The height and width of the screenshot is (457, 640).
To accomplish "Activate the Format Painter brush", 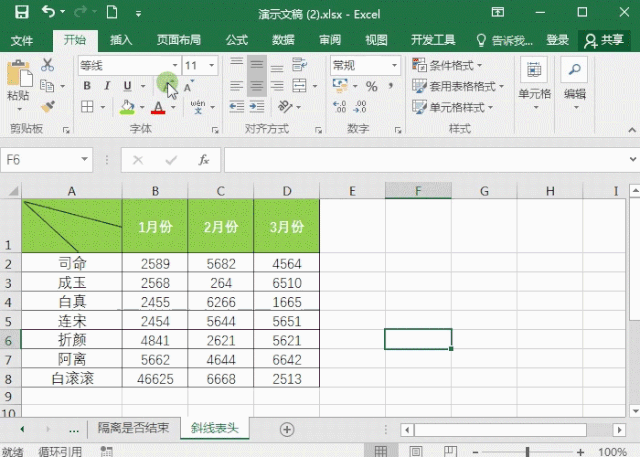I will click(48, 107).
